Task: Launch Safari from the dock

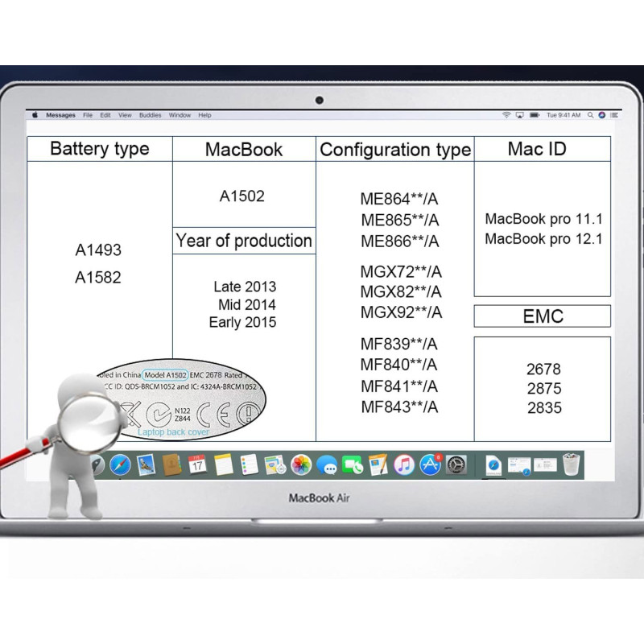Action: (x=120, y=465)
